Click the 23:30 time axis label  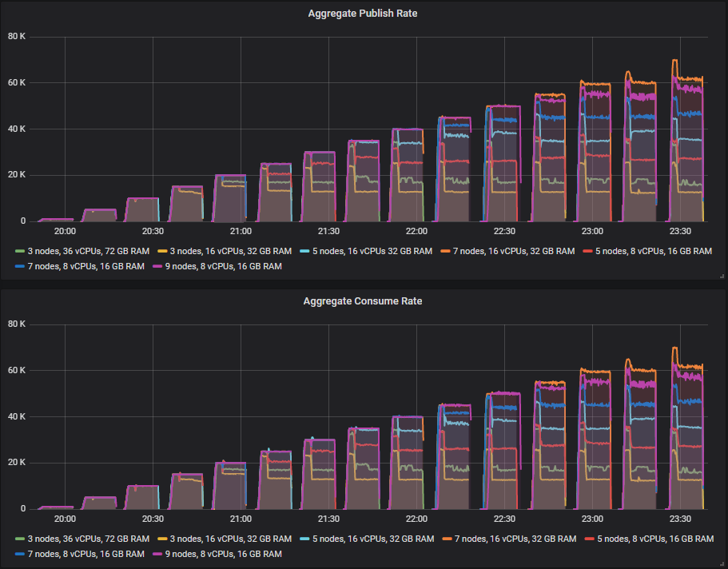pyautogui.click(x=679, y=231)
